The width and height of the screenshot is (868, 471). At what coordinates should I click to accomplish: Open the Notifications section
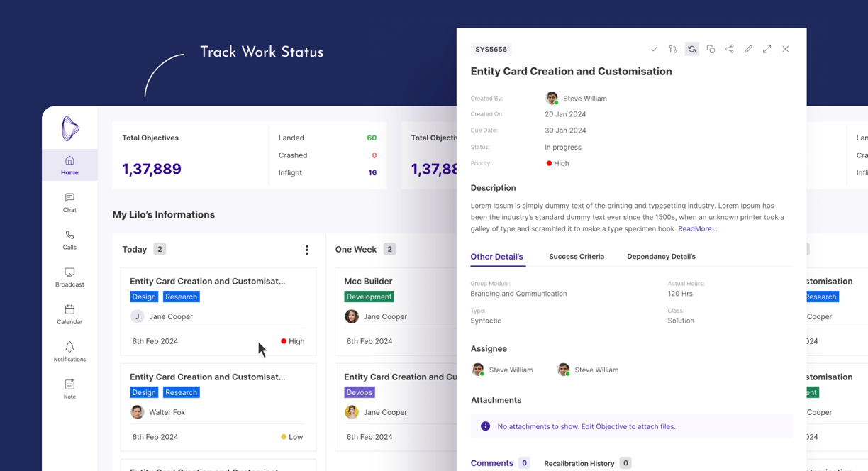[69, 352]
